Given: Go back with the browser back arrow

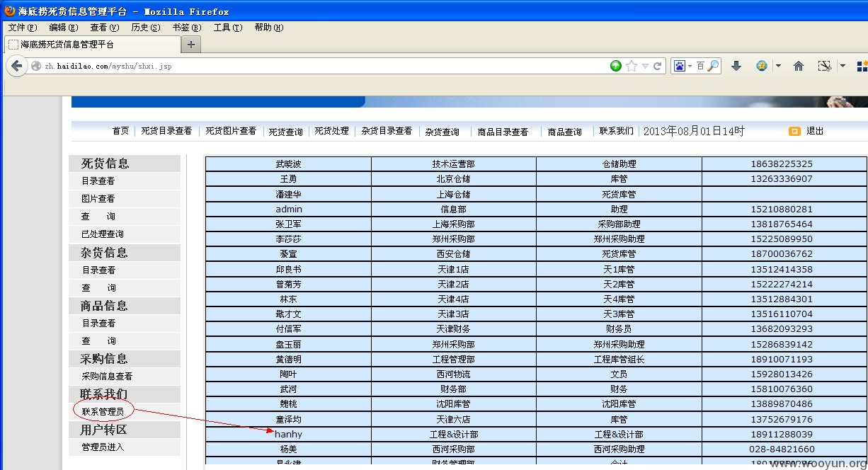Looking at the screenshot, I should pyautogui.click(x=16, y=66).
